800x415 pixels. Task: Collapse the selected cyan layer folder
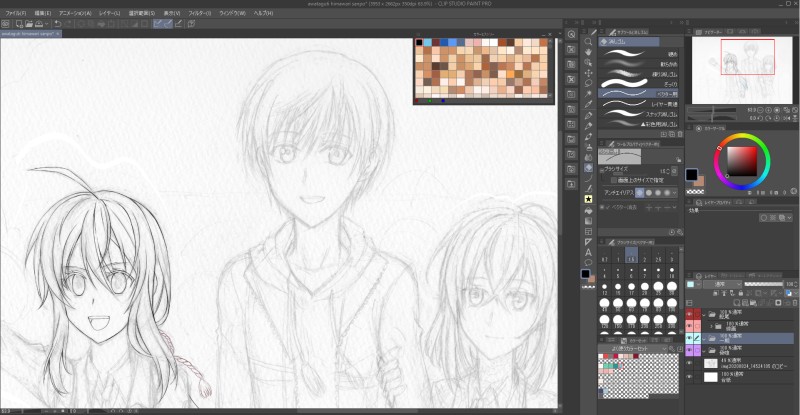pos(704,338)
